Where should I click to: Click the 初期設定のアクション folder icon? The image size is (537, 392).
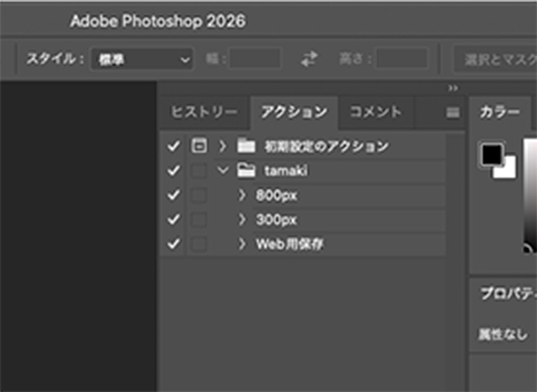pos(246,146)
